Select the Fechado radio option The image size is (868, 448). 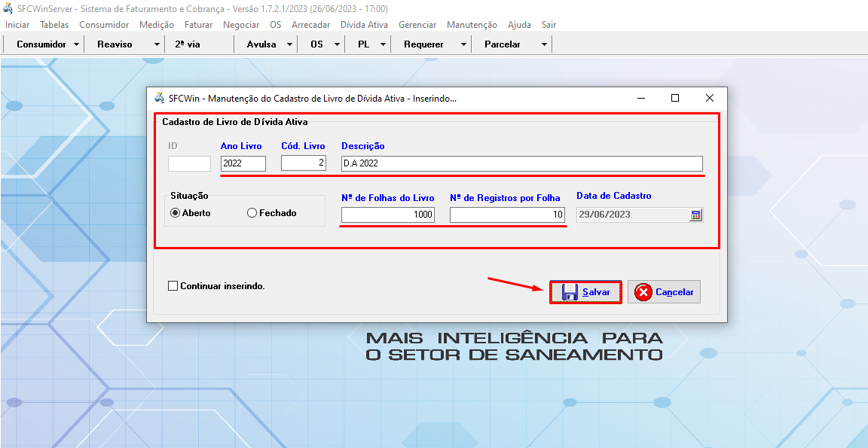click(x=252, y=213)
